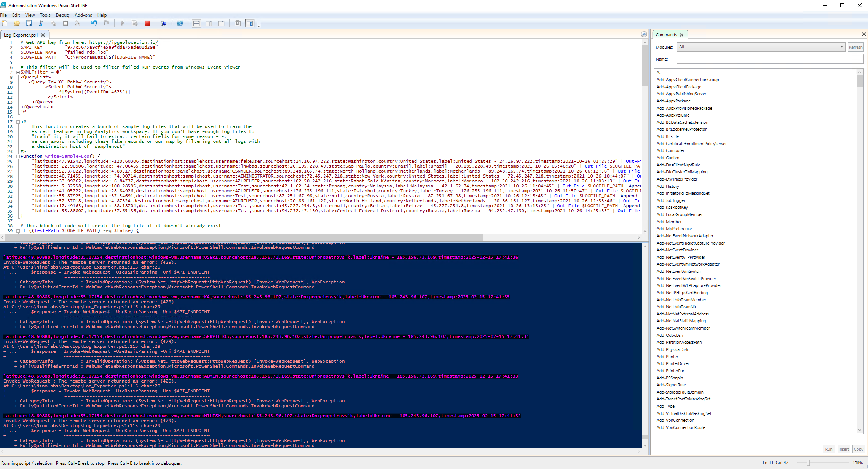Click the Run button in Commands pane
This screenshot has width=868, height=469.
coord(828,449)
